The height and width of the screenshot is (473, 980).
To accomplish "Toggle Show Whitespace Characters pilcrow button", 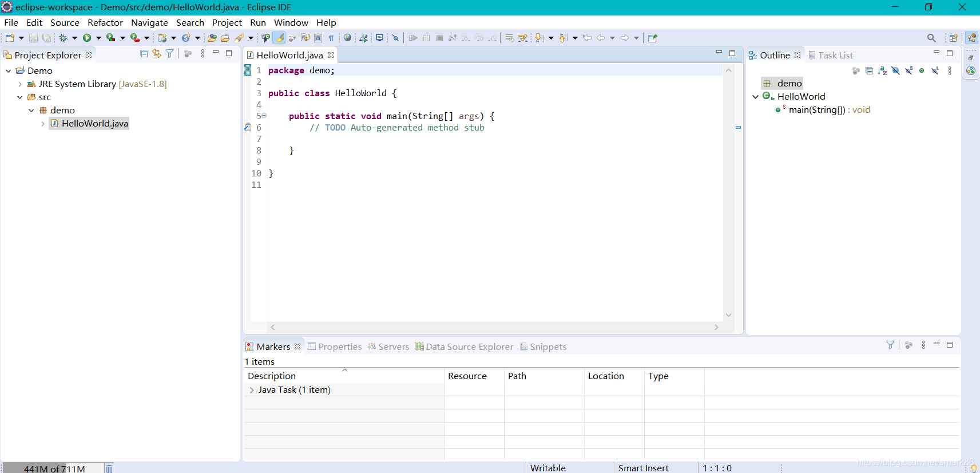I will (331, 38).
